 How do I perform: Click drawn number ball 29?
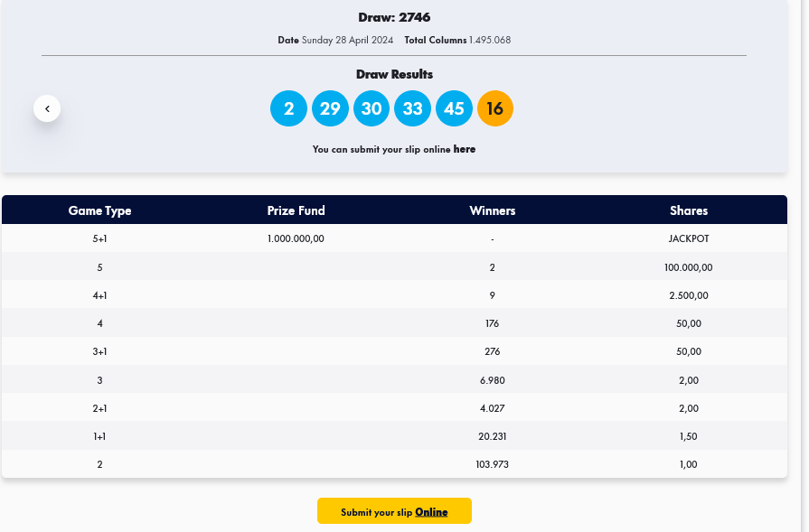(x=330, y=108)
